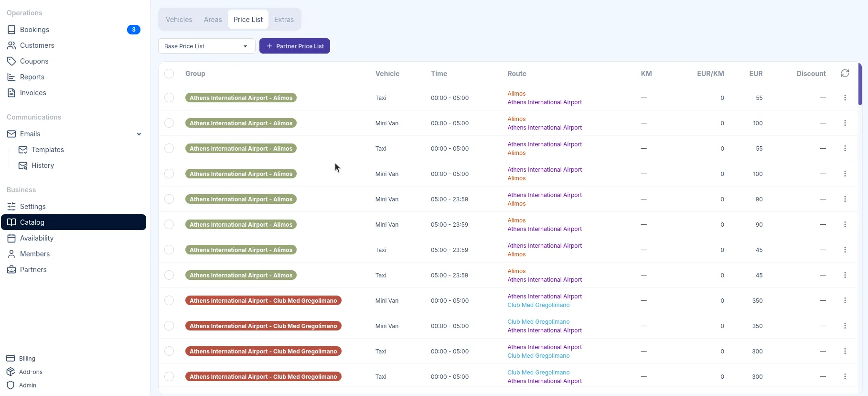Open row menu for first Alimos Taxi 55 row
The height and width of the screenshot is (396, 868).
point(845,98)
